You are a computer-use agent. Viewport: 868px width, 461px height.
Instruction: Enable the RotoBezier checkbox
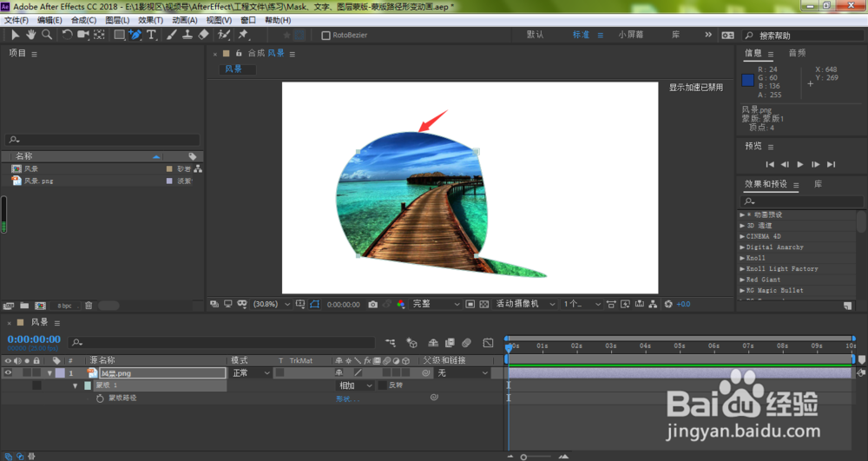pos(326,36)
